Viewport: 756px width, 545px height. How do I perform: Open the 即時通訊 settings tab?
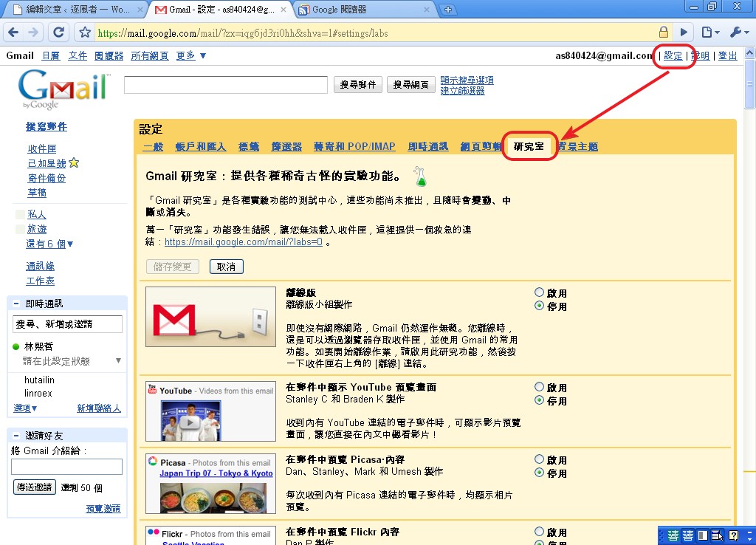point(427,147)
